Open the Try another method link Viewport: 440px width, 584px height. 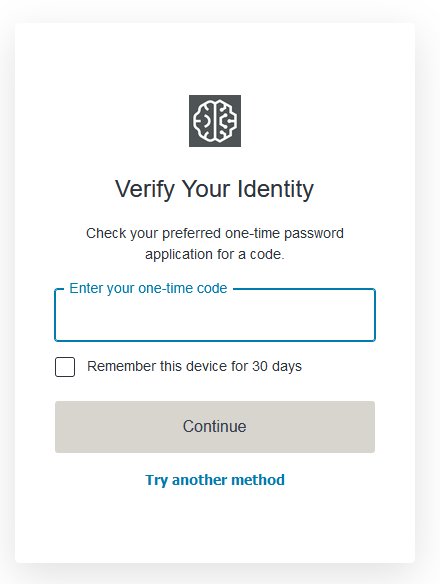click(x=215, y=480)
